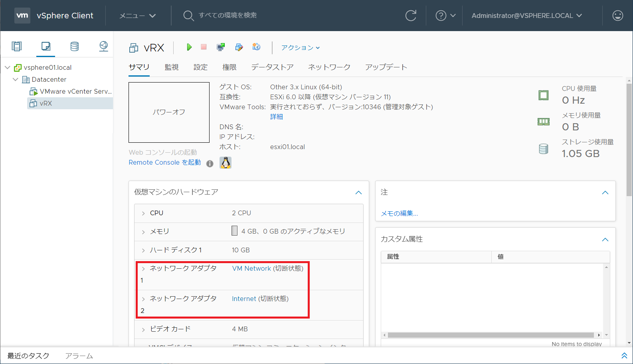Open the データストア tab

pyautogui.click(x=272, y=67)
